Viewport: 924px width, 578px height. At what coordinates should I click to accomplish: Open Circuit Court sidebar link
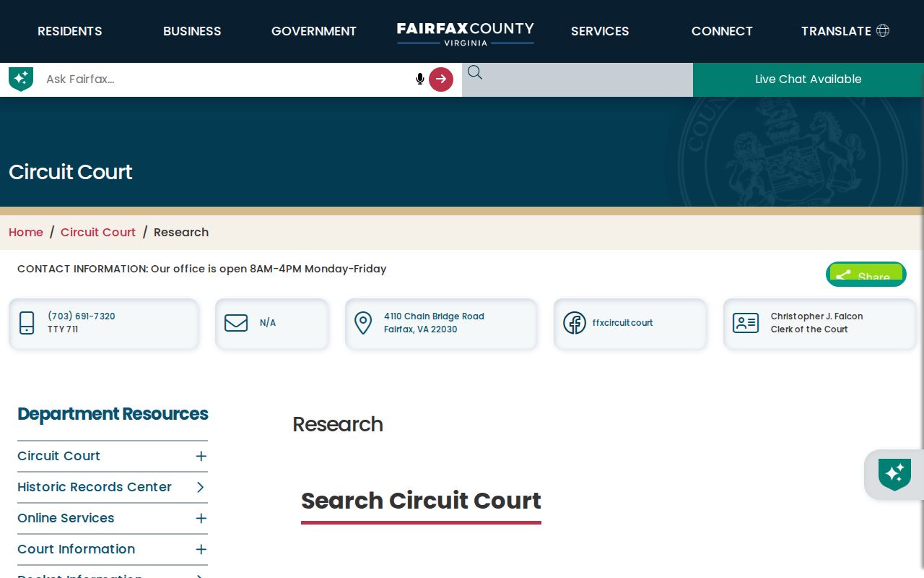[58, 456]
